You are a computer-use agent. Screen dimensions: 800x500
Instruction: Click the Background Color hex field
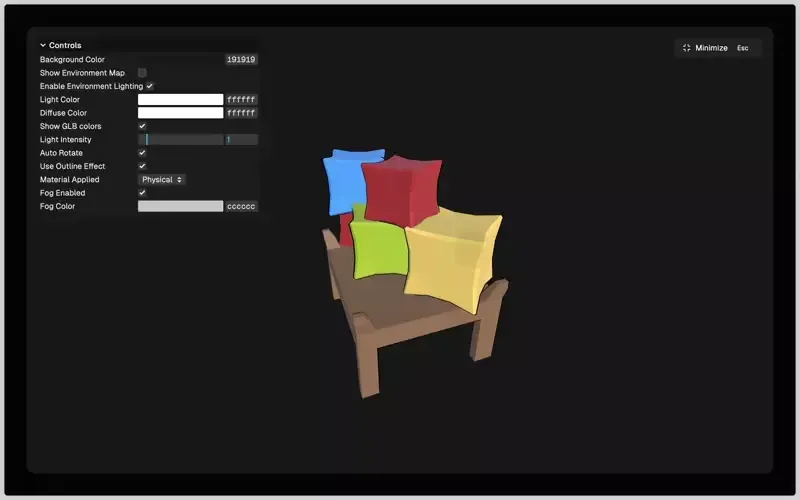pos(241,60)
